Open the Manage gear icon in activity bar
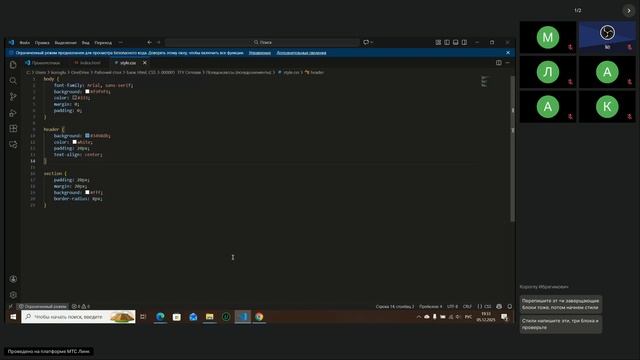The height and width of the screenshot is (360, 640). click(x=13, y=295)
